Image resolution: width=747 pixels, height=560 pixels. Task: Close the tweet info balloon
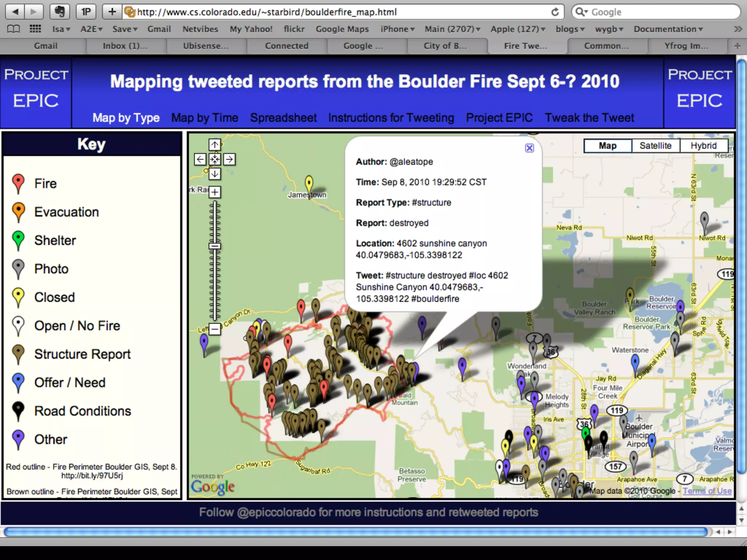pos(529,148)
